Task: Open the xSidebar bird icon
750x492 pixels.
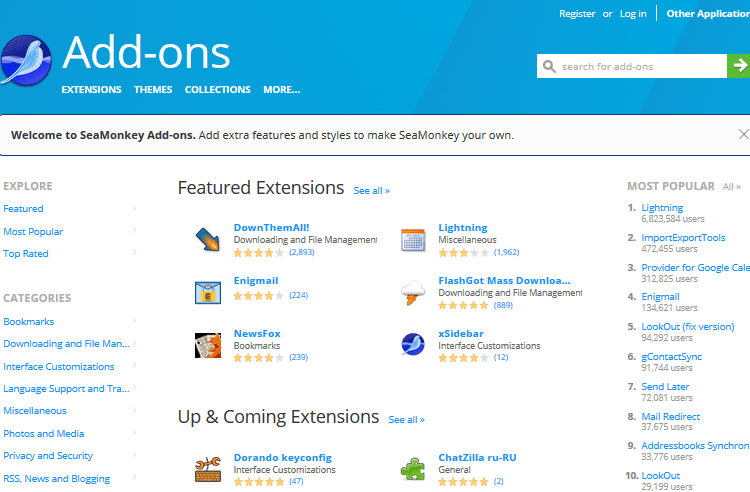Action: click(x=413, y=345)
